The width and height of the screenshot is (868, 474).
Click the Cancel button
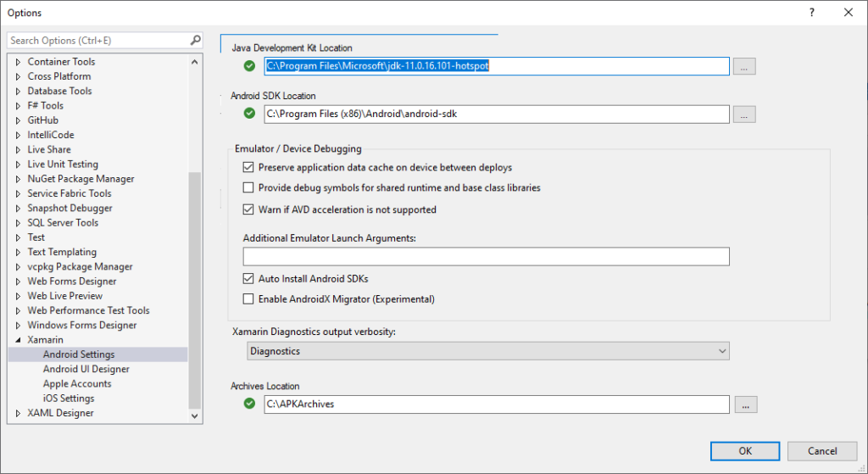tap(821, 451)
